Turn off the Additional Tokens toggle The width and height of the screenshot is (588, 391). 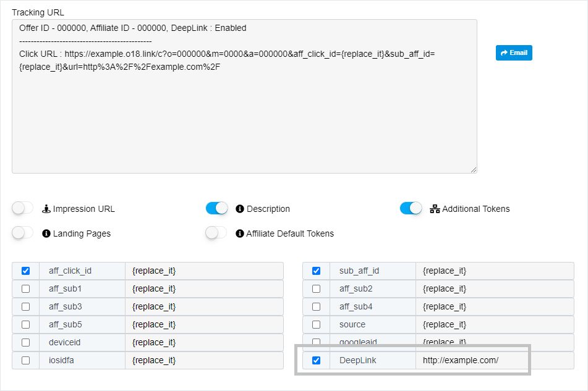[411, 208]
